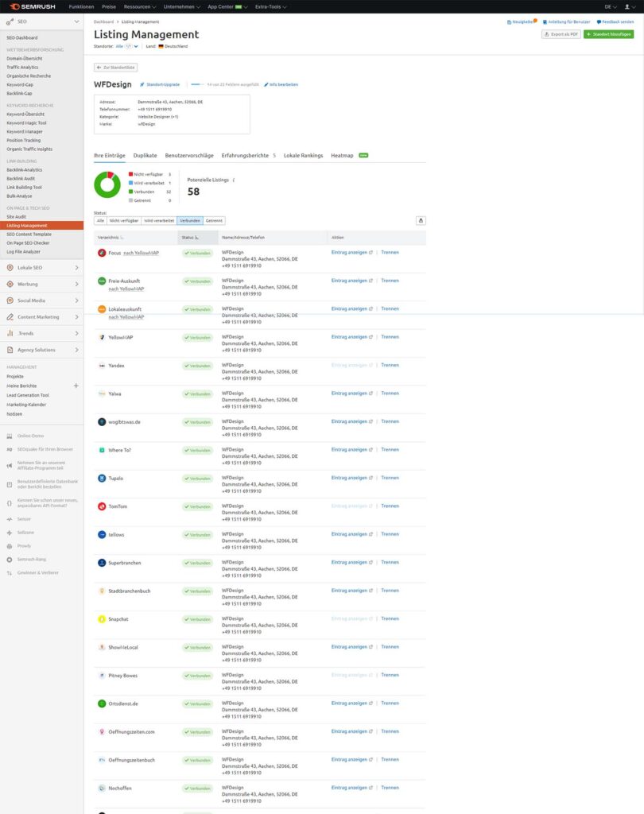644x814 pixels.
Task: Collapse the SEO sidebar section
Action: click(x=77, y=21)
